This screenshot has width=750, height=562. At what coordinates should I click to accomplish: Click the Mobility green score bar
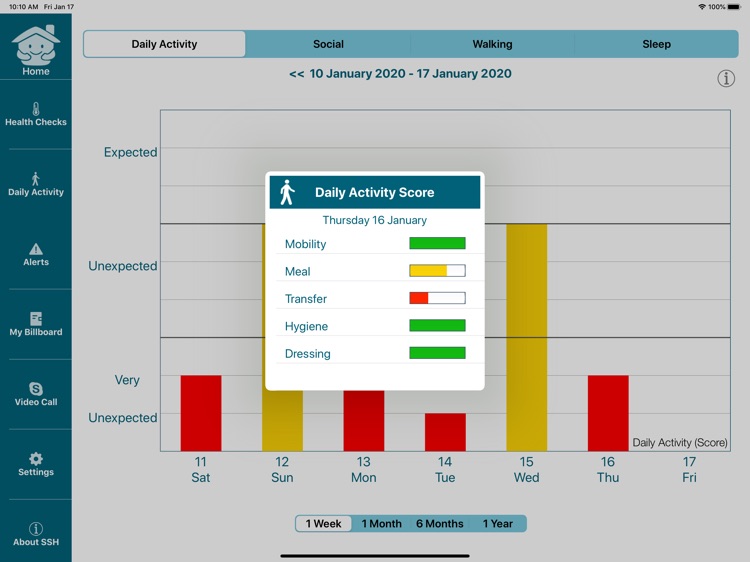pyautogui.click(x=437, y=243)
